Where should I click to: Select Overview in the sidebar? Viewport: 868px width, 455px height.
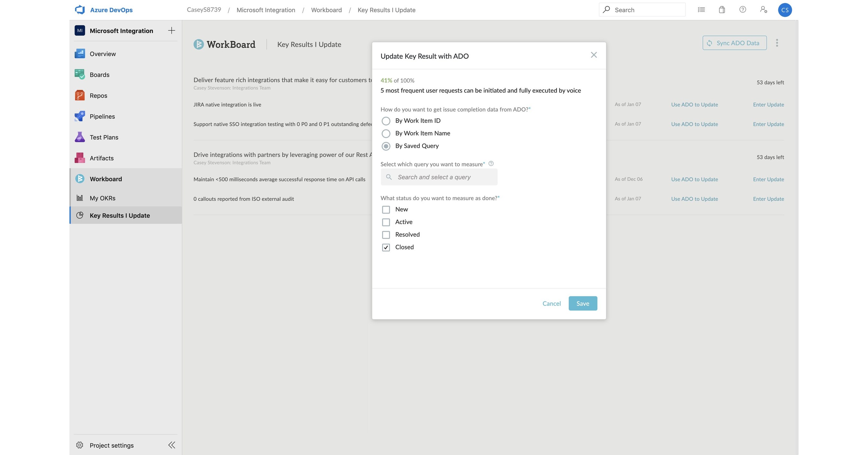103,54
